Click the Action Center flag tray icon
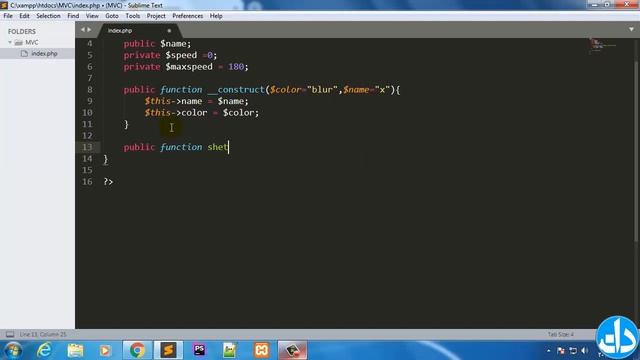 tap(561, 351)
